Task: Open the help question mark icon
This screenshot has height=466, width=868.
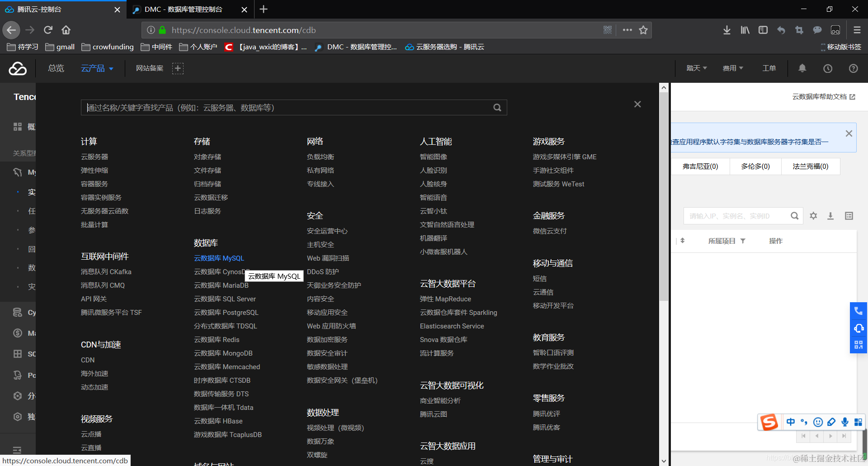Action: coord(853,68)
